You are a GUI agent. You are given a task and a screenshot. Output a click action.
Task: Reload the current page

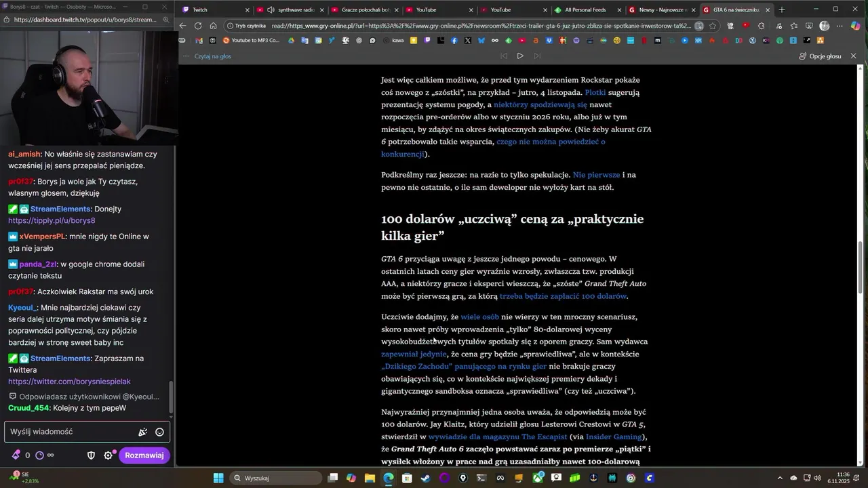[x=198, y=26]
